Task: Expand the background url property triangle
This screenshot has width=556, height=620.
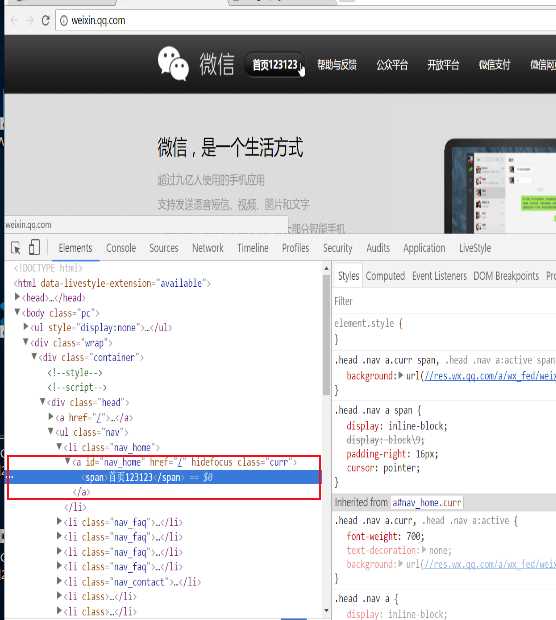Action: pyautogui.click(x=401, y=375)
